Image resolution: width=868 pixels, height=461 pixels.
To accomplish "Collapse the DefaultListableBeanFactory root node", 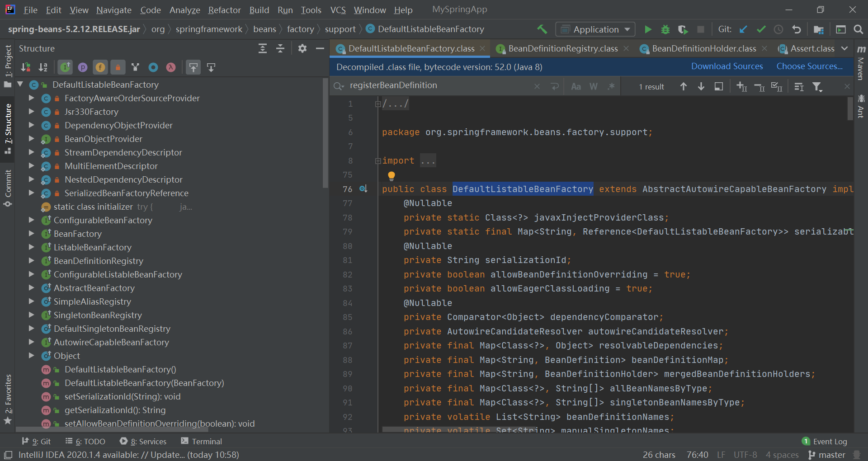I will tap(20, 84).
